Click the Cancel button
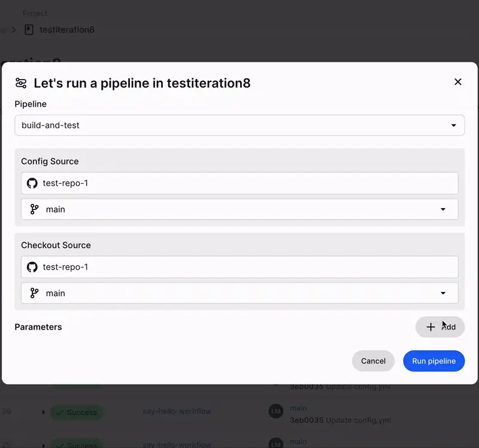 point(373,361)
